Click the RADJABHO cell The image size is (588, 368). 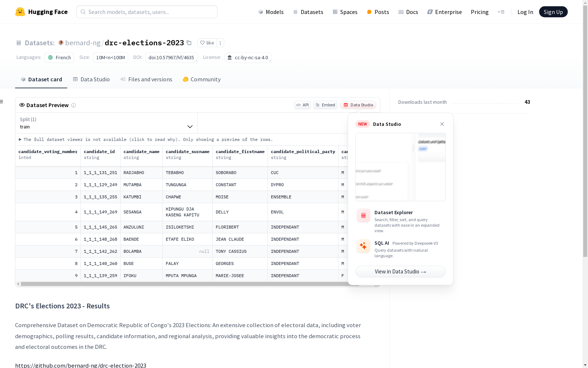141,173
